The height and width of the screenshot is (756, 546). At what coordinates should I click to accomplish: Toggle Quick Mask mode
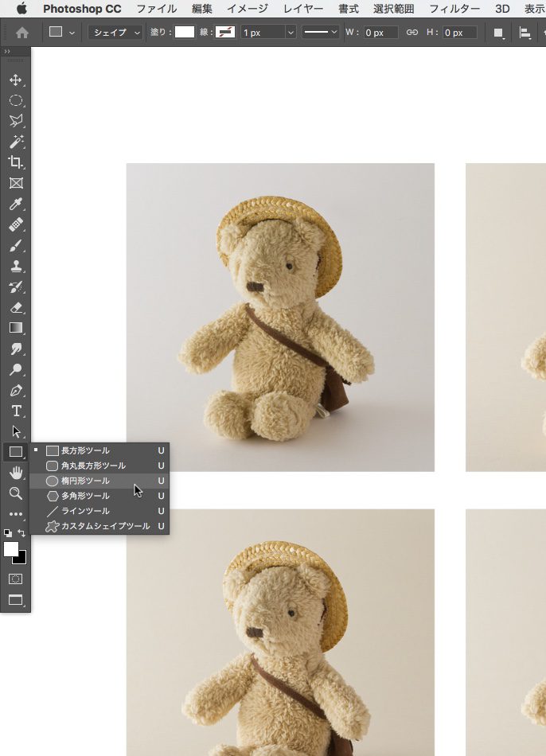[x=15, y=579]
